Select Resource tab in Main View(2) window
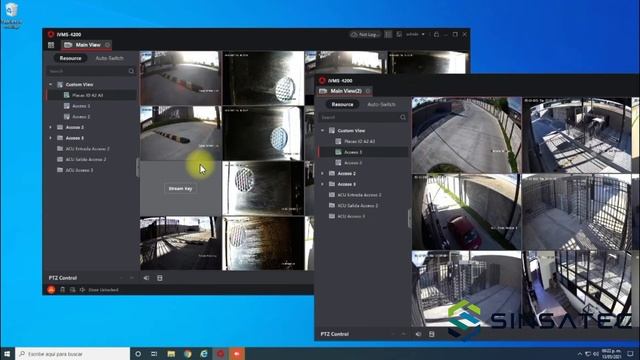 342,104
